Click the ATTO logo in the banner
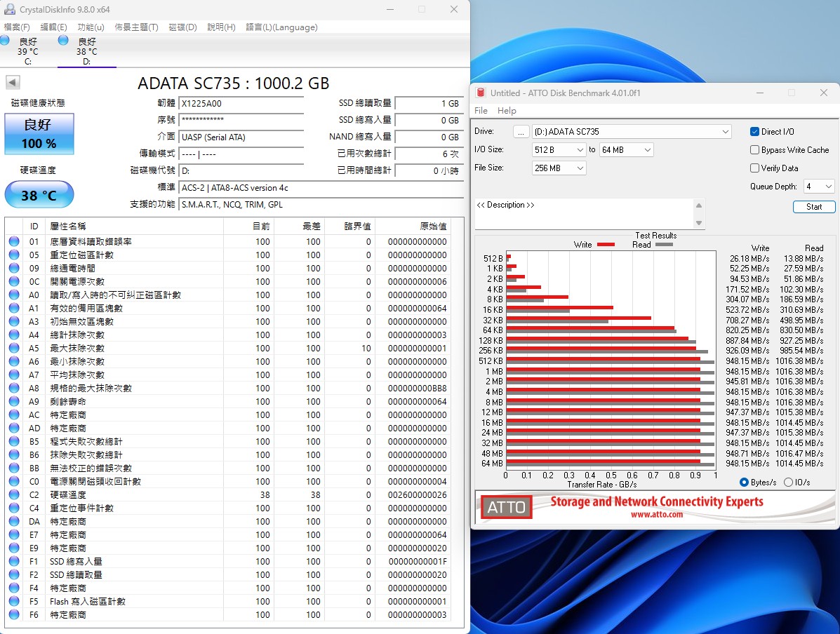This screenshot has height=634, width=840. pos(506,507)
